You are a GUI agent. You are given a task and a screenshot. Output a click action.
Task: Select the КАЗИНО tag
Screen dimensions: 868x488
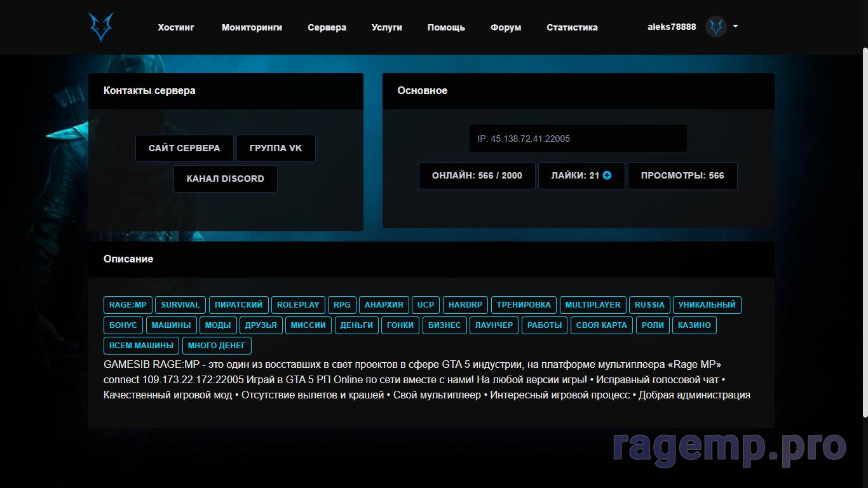tap(695, 325)
